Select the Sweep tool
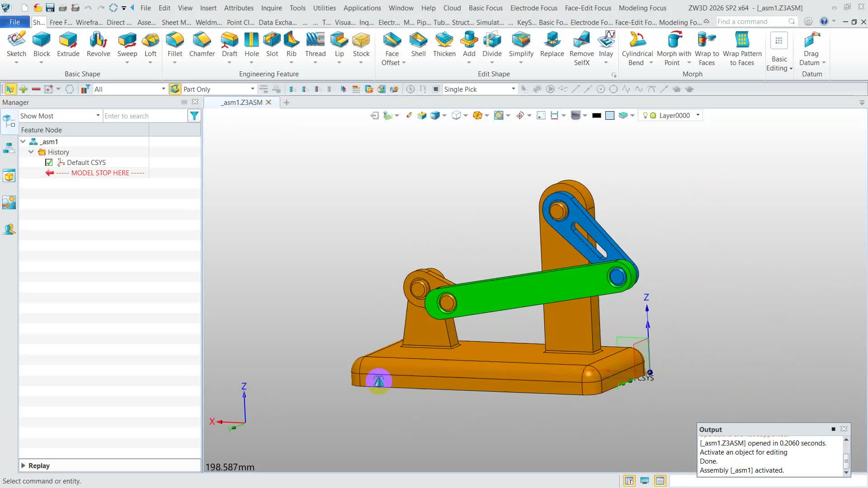 pos(127,45)
